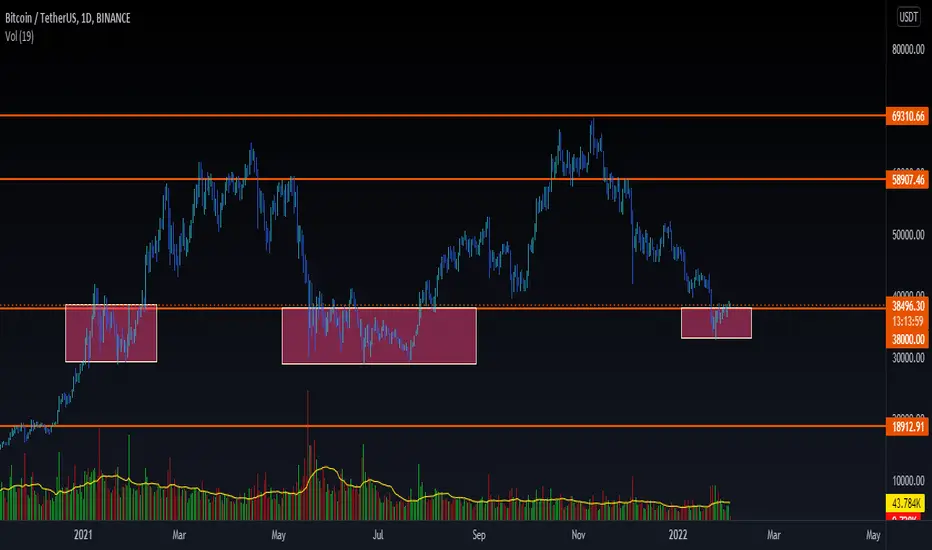Click the 38496.30 current price label
Screen dimensions: 932x550
[x=908, y=306]
